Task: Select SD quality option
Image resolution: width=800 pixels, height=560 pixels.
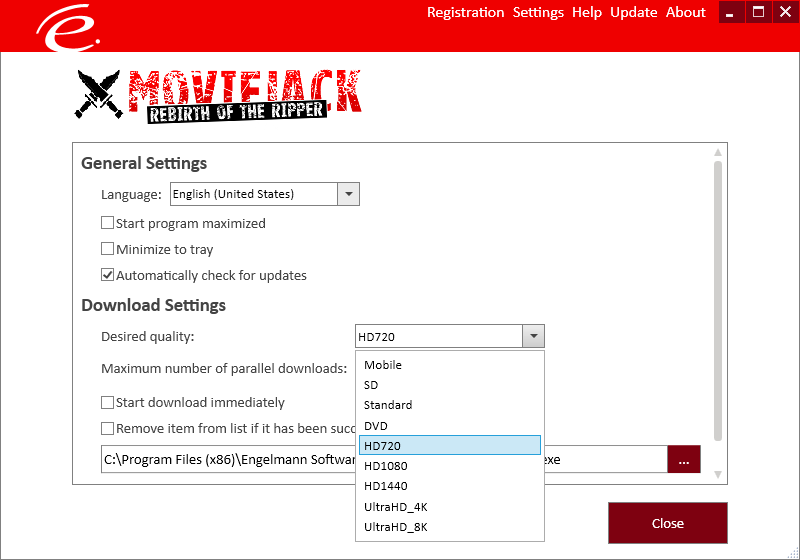Action: tap(449, 385)
